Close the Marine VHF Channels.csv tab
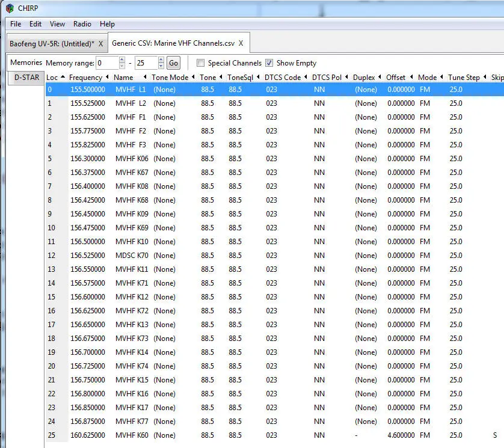 click(241, 43)
